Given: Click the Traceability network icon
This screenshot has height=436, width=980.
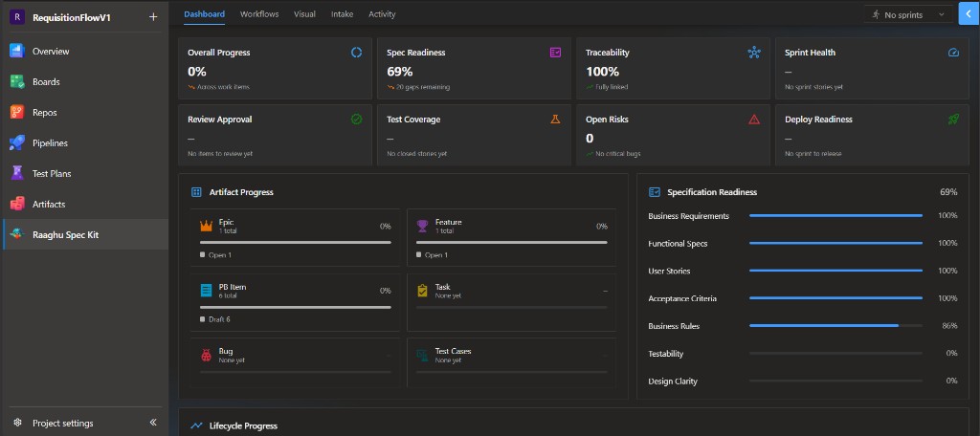Looking at the screenshot, I should [x=754, y=53].
